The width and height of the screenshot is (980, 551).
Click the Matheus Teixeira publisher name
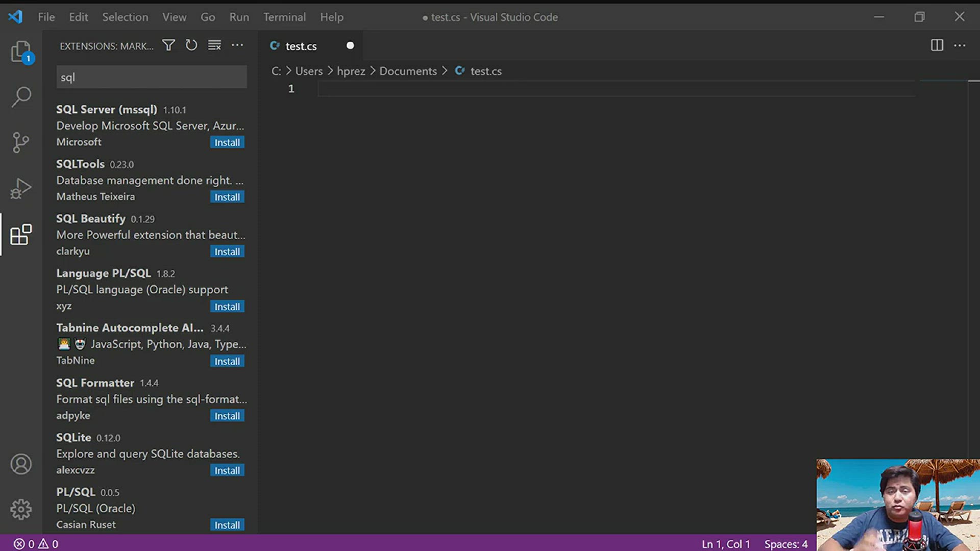tap(95, 196)
